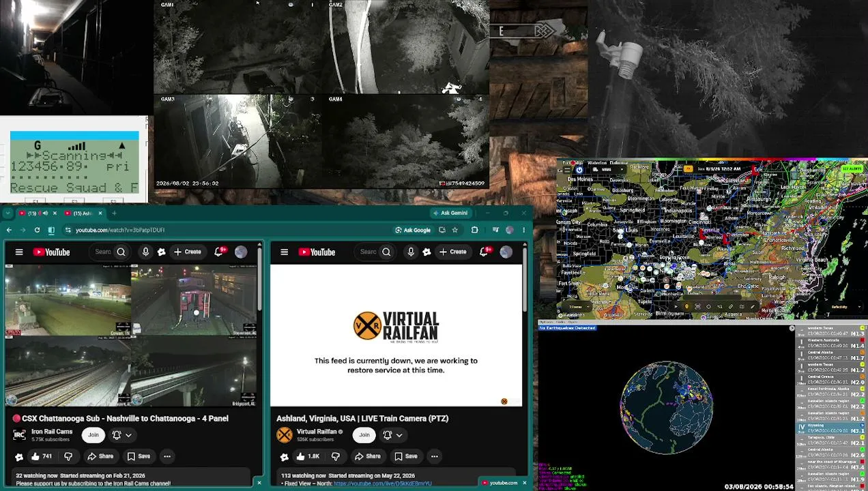The width and height of the screenshot is (868, 491).
Task: Open the frames dropdown on radar map
Action: click(579, 307)
